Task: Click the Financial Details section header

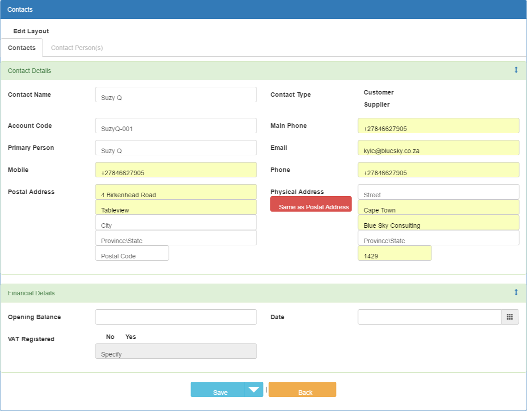Action: point(263,293)
